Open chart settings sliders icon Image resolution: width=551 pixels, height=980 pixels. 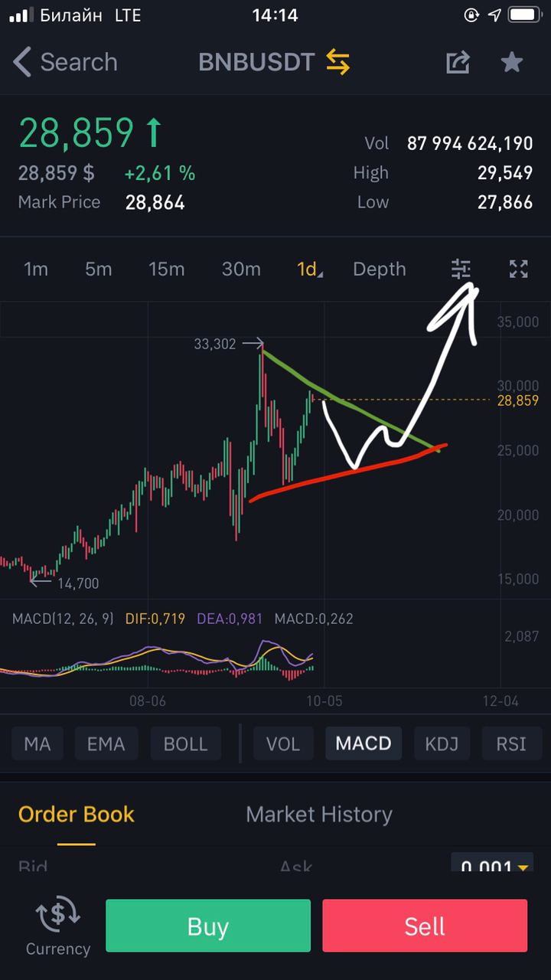pyautogui.click(x=461, y=269)
